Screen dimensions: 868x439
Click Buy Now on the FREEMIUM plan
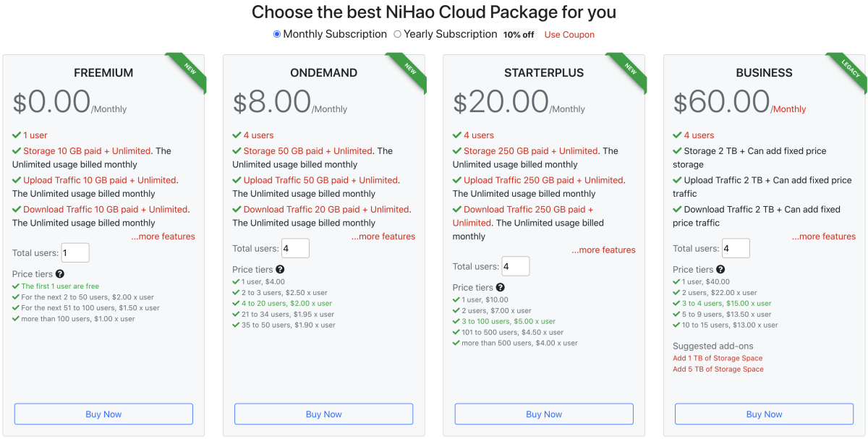tap(103, 414)
